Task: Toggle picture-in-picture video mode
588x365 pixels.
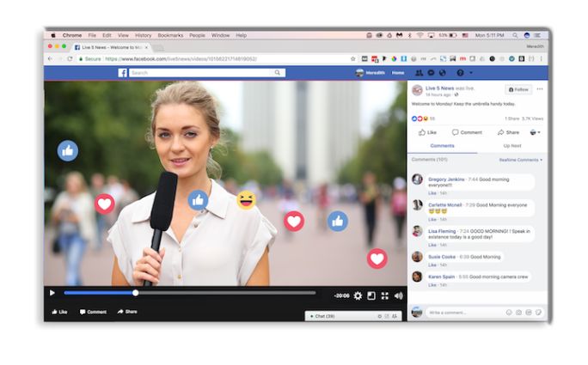Action: point(371,295)
